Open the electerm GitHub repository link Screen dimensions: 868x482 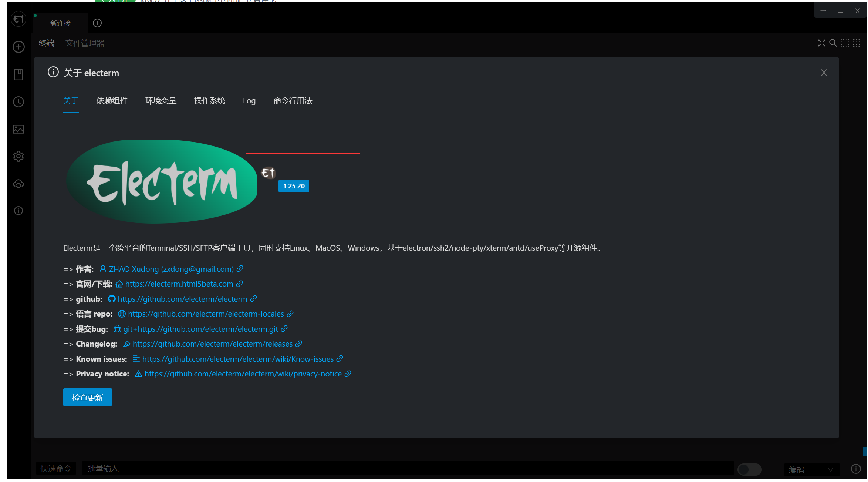pyautogui.click(x=183, y=299)
